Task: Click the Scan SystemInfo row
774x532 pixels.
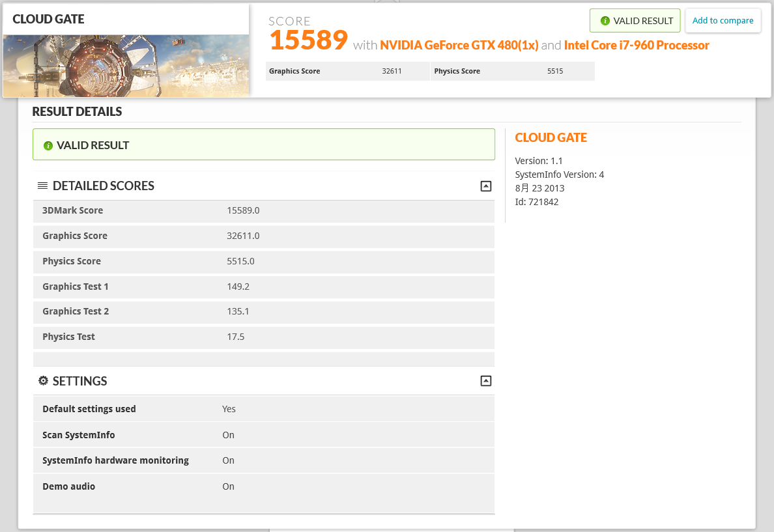Action: point(264,435)
